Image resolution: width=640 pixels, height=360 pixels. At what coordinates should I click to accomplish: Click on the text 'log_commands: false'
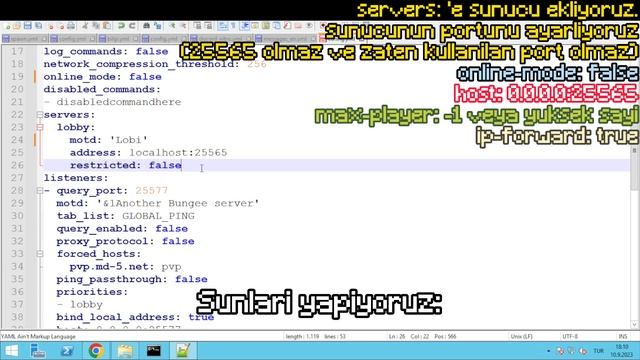(106, 51)
